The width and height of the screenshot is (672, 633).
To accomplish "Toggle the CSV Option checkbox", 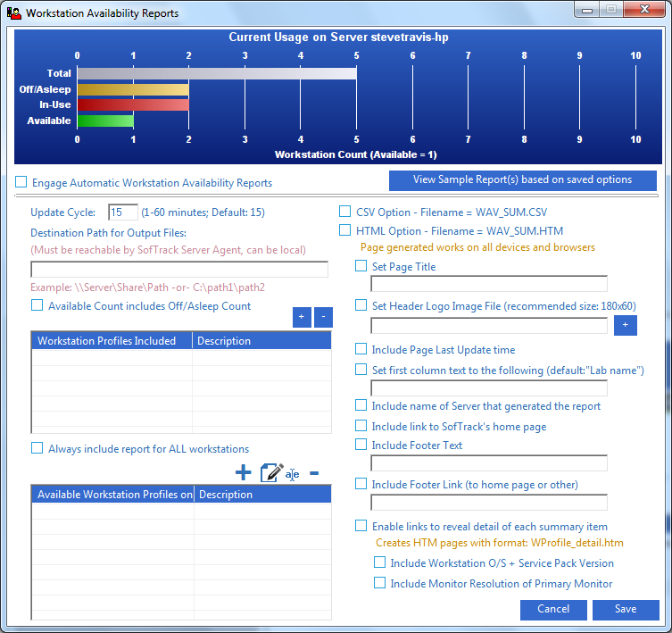I will pyautogui.click(x=344, y=212).
